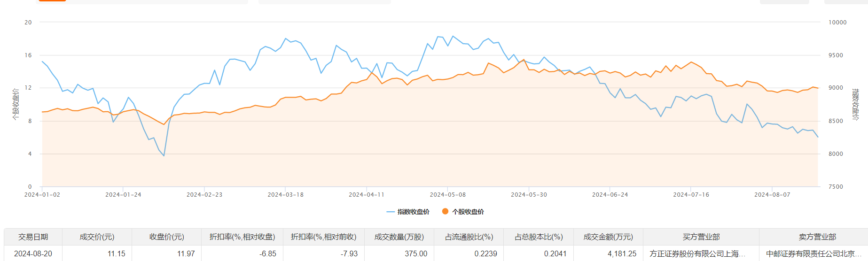Click the 占总股本比(%) column header
Image resolution: width=868 pixels, height=261 pixels.
click(538, 237)
